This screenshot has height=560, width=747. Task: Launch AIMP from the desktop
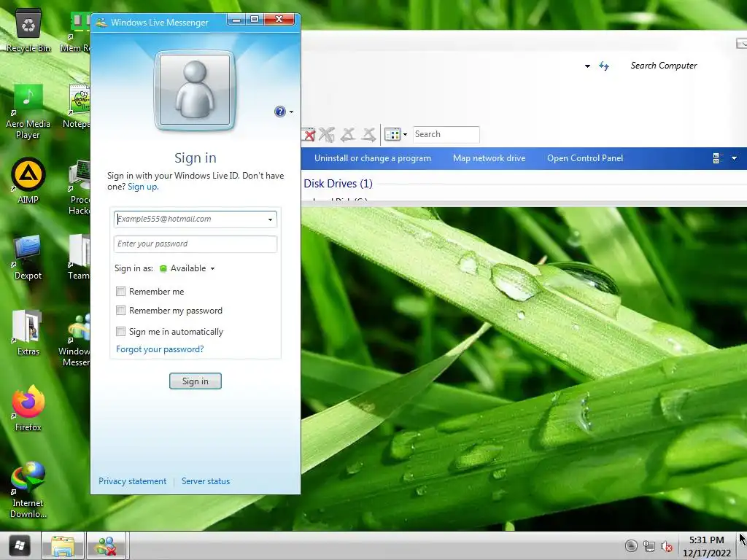28,181
